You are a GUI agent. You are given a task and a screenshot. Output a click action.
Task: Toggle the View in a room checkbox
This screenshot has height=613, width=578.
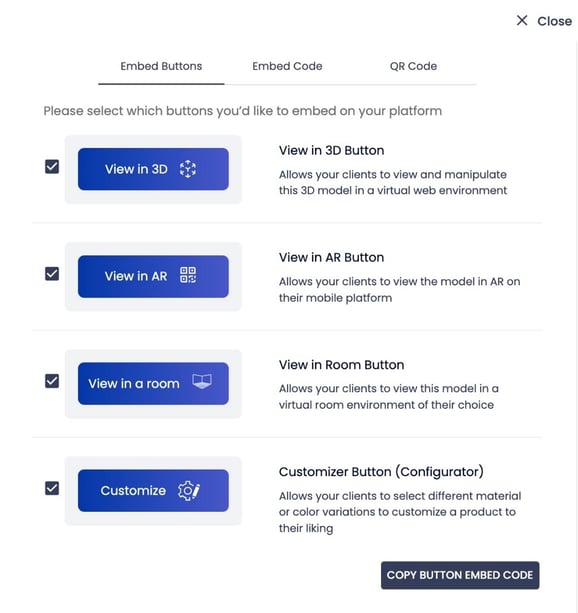52,381
